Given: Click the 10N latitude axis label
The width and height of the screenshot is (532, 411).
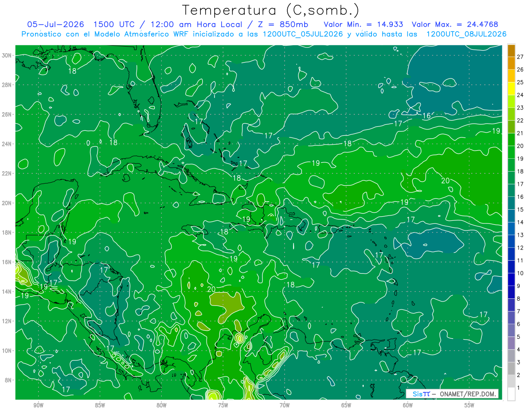Looking at the screenshot, I should coord(7,350).
